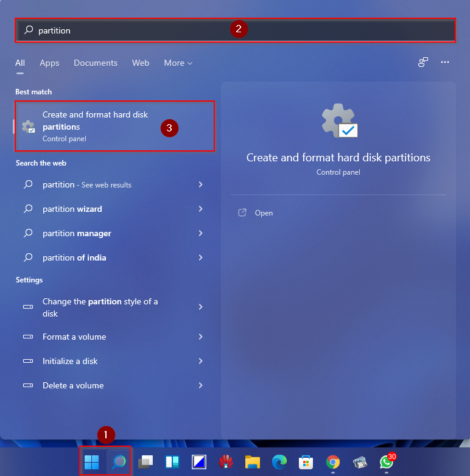Expand arrow next to 'partition wizard'

pyautogui.click(x=200, y=209)
